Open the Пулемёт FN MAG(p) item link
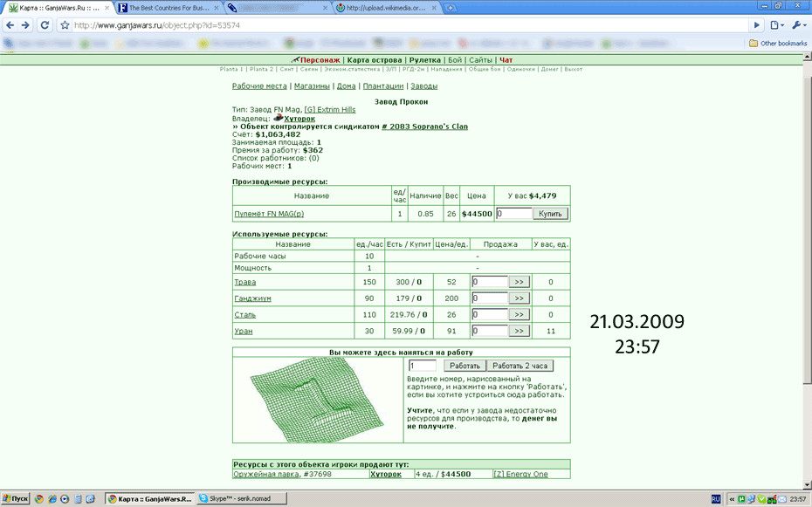Image resolution: width=812 pixels, height=507 pixels. 269,214
